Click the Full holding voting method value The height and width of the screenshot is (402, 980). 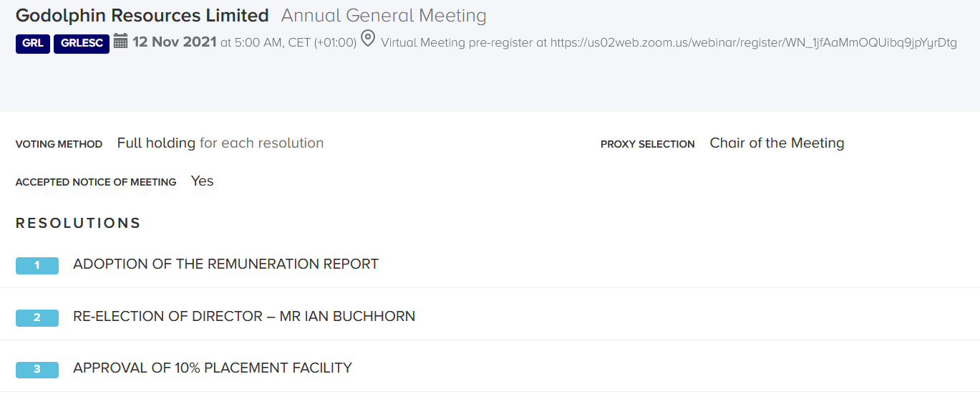coord(156,143)
